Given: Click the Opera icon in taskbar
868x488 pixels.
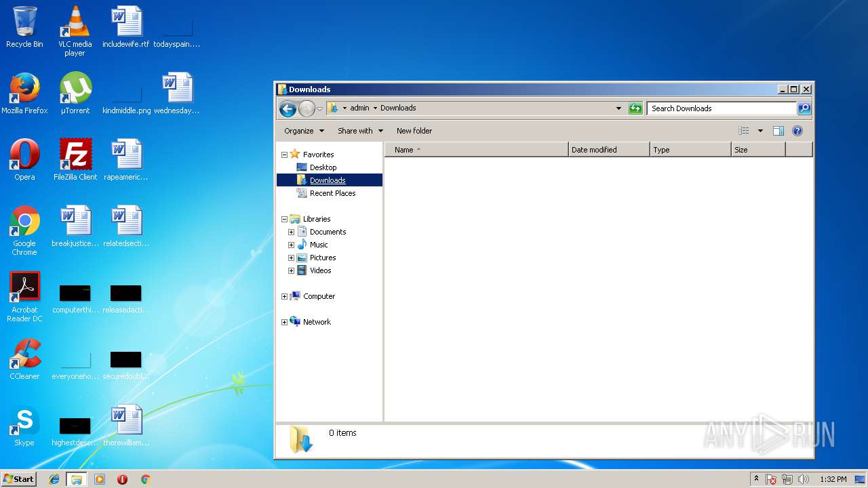Looking at the screenshot, I should (123, 479).
